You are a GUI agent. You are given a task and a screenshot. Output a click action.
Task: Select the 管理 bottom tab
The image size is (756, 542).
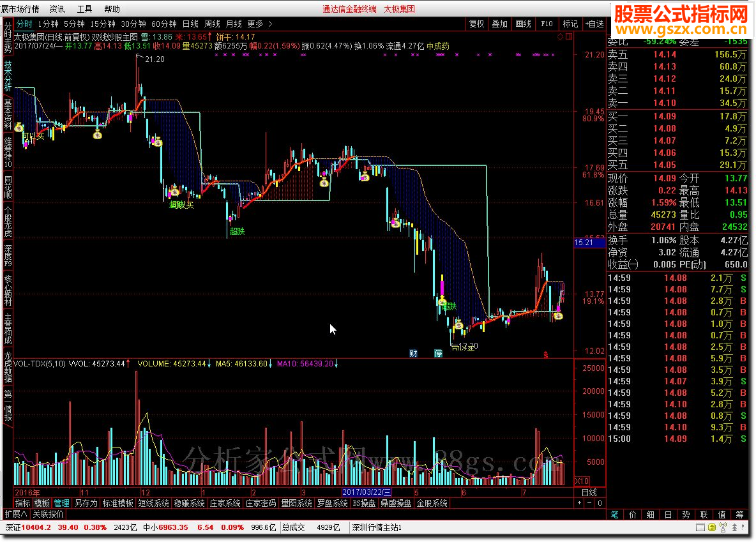[x=62, y=503]
